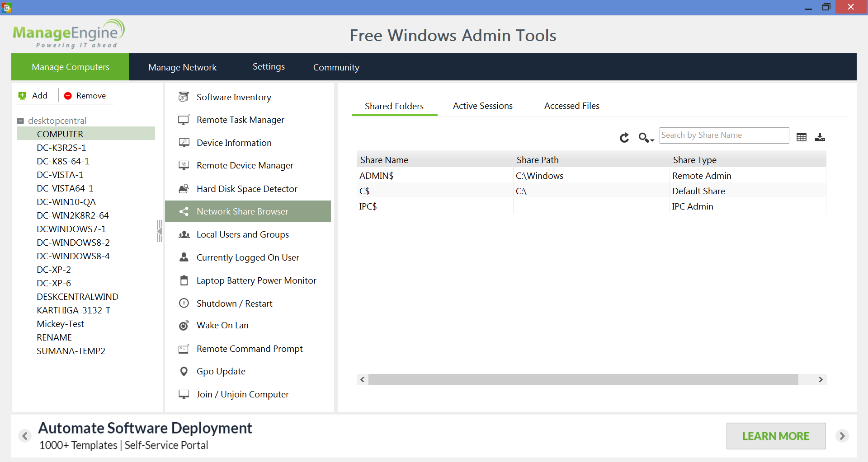
Task: Switch to Accessed Files tab
Action: [x=571, y=106]
